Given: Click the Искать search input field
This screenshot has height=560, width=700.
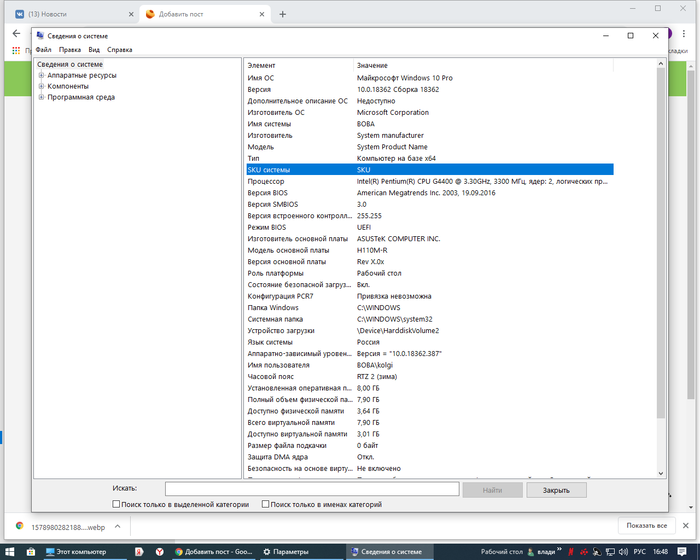Looking at the screenshot, I should tap(312, 489).
